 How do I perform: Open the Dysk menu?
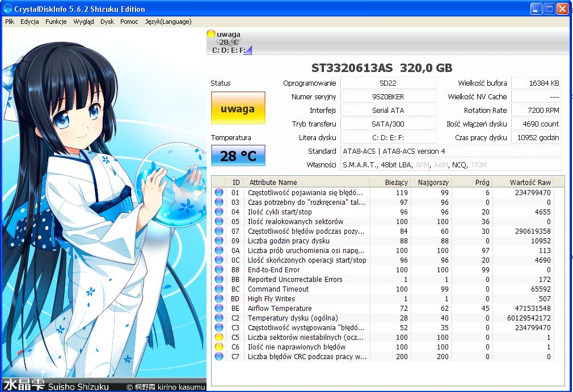pyautogui.click(x=107, y=22)
